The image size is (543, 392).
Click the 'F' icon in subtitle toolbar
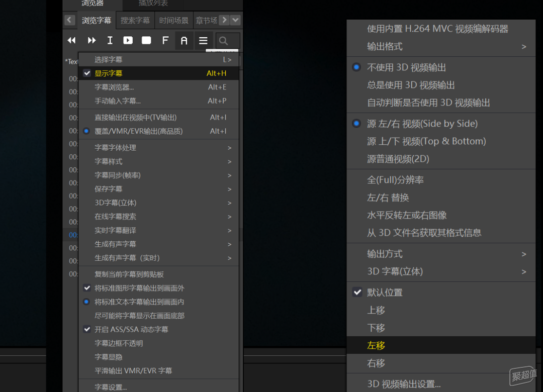165,40
